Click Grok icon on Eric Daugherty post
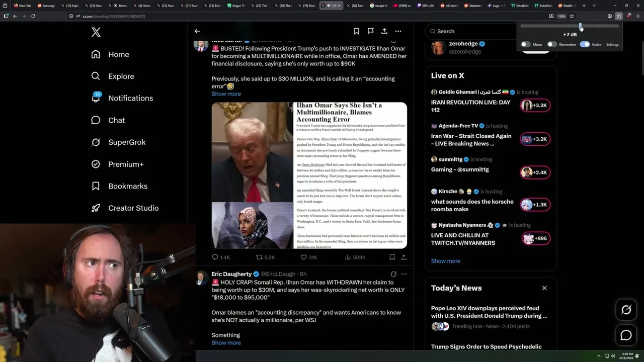644x362 pixels. [x=393, y=274]
